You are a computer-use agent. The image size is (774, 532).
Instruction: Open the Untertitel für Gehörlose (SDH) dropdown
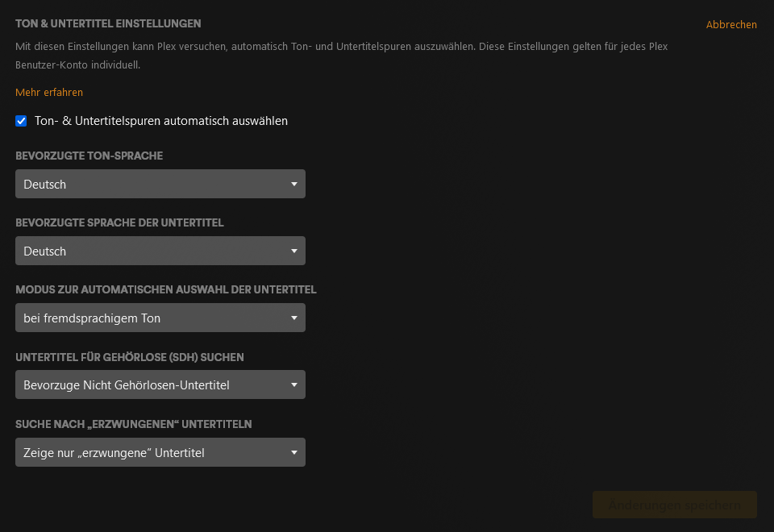tap(160, 384)
